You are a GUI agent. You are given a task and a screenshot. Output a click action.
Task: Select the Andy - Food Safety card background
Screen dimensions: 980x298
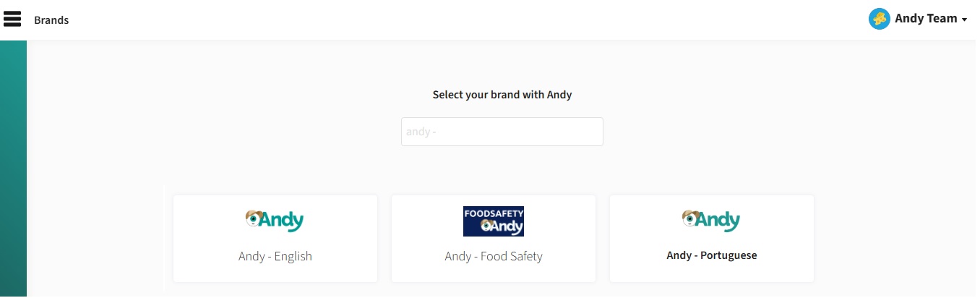coord(494,239)
